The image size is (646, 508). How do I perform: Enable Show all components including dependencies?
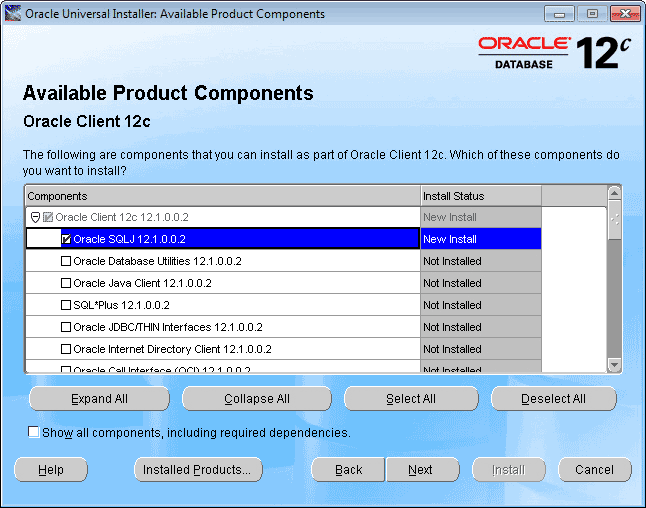(33, 432)
